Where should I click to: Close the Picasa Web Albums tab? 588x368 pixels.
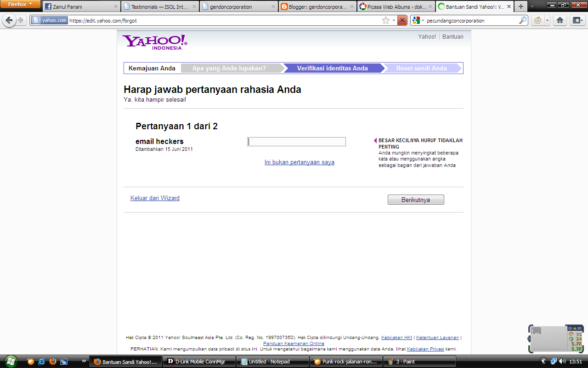(430, 7)
